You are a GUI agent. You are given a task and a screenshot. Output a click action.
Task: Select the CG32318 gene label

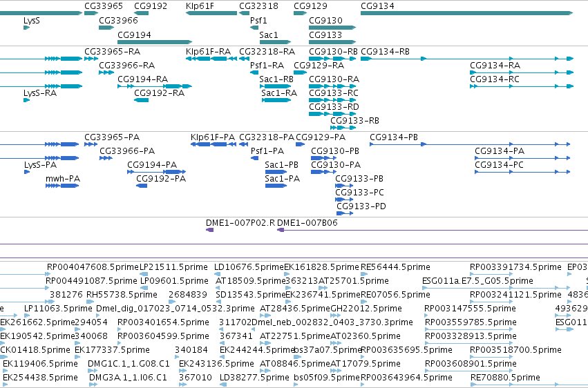(x=258, y=6)
